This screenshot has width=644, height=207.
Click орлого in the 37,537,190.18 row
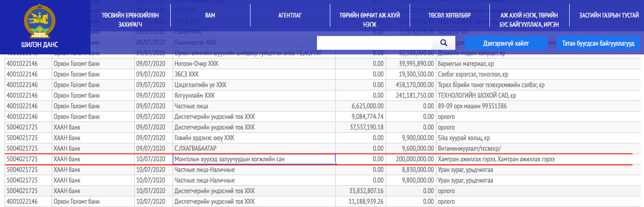[446, 127]
